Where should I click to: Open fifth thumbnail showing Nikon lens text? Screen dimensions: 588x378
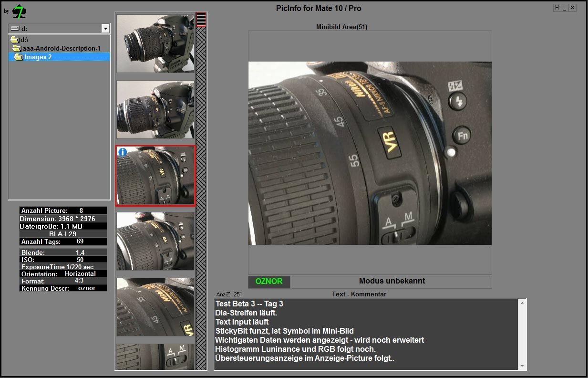coord(155,307)
